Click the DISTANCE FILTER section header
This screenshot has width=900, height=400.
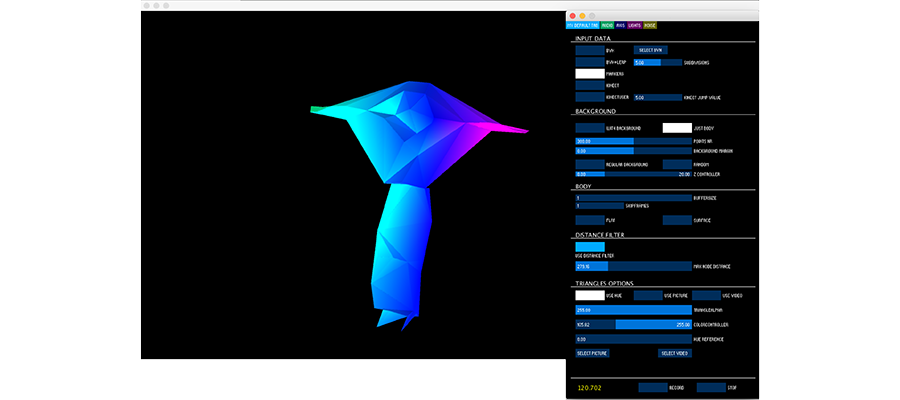click(600, 235)
